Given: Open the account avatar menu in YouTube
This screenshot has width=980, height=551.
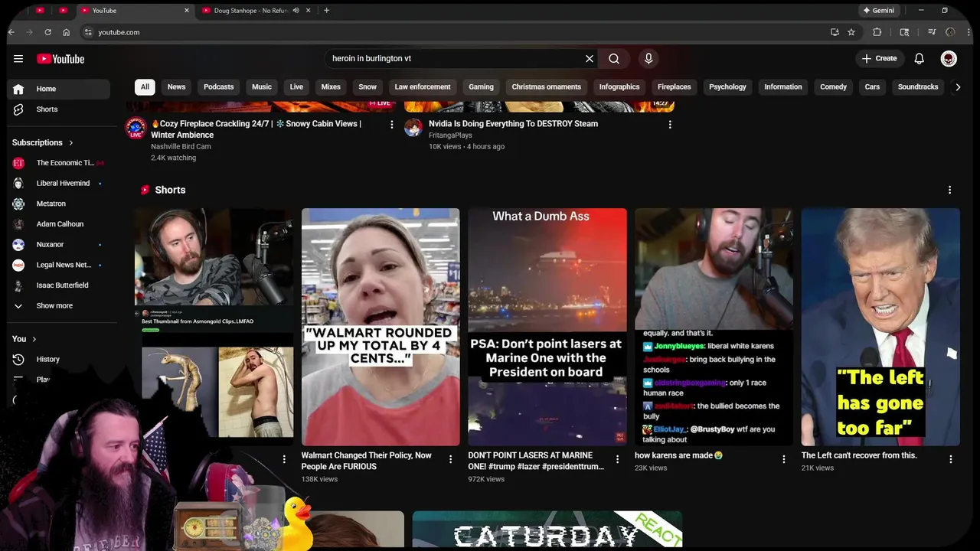Looking at the screenshot, I should pyautogui.click(x=949, y=59).
